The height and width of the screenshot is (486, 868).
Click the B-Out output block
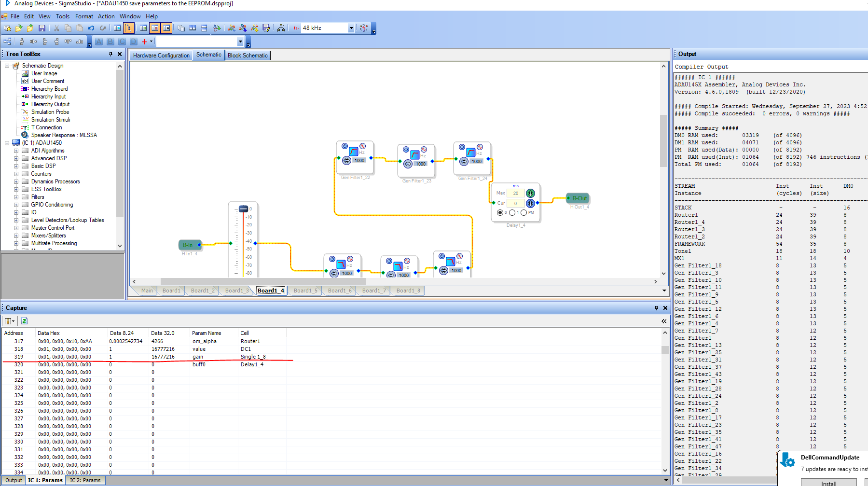(x=578, y=198)
